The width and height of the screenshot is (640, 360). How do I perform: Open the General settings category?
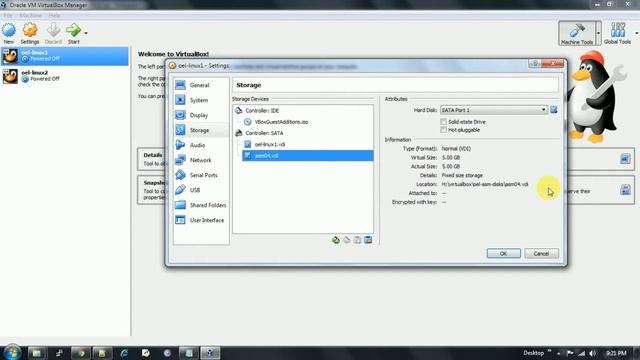[x=201, y=85]
